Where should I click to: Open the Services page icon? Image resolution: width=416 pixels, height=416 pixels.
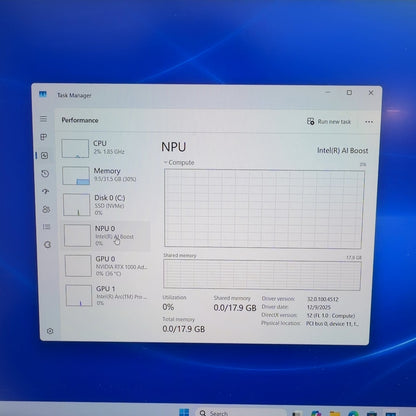point(47,245)
